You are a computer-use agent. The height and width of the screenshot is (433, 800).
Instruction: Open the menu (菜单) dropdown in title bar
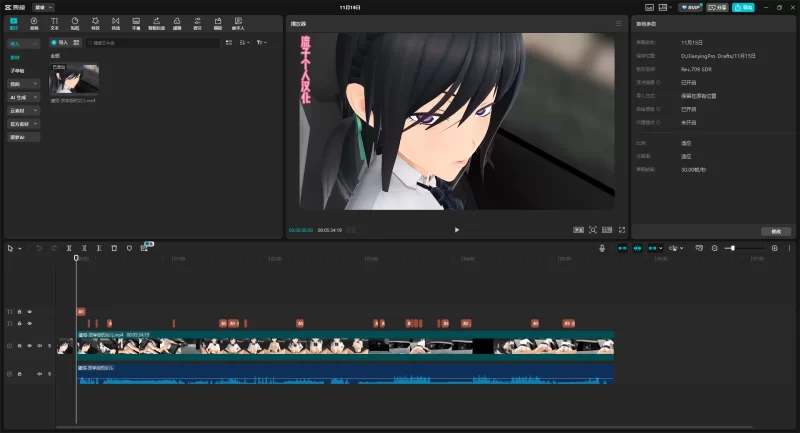point(43,7)
